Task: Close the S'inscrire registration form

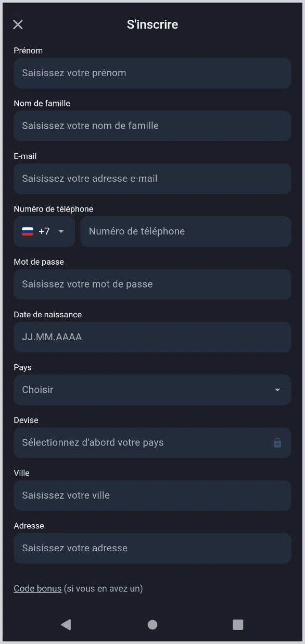Action: 18,24
